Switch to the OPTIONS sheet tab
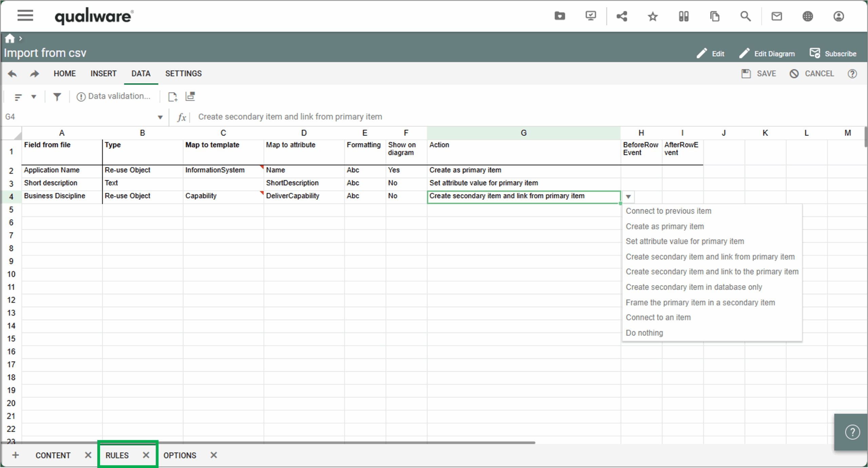The width and height of the screenshot is (868, 468). (180, 455)
